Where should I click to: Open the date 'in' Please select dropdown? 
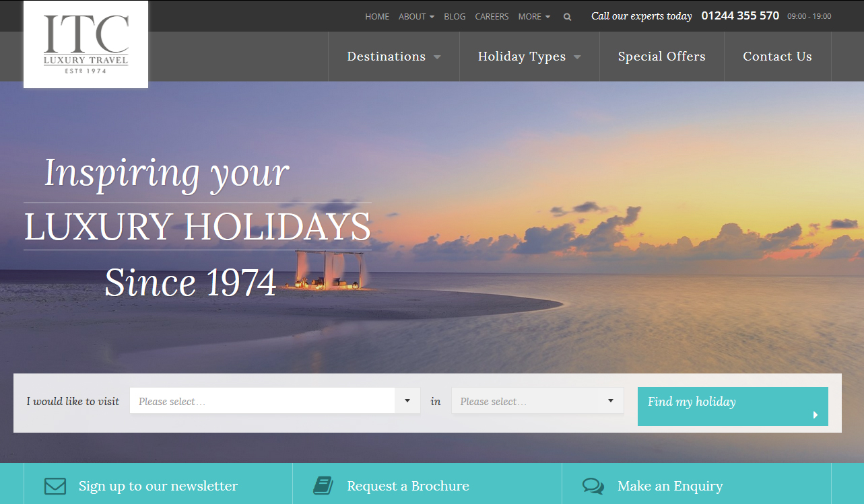(x=537, y=401)
